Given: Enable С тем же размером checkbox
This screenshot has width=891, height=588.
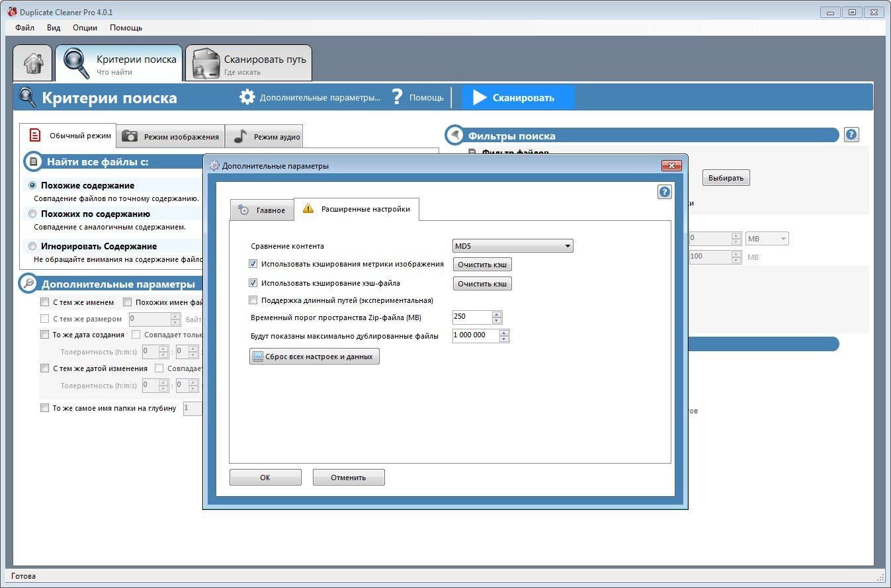Looking at the screenshot, I should point(45,319).
